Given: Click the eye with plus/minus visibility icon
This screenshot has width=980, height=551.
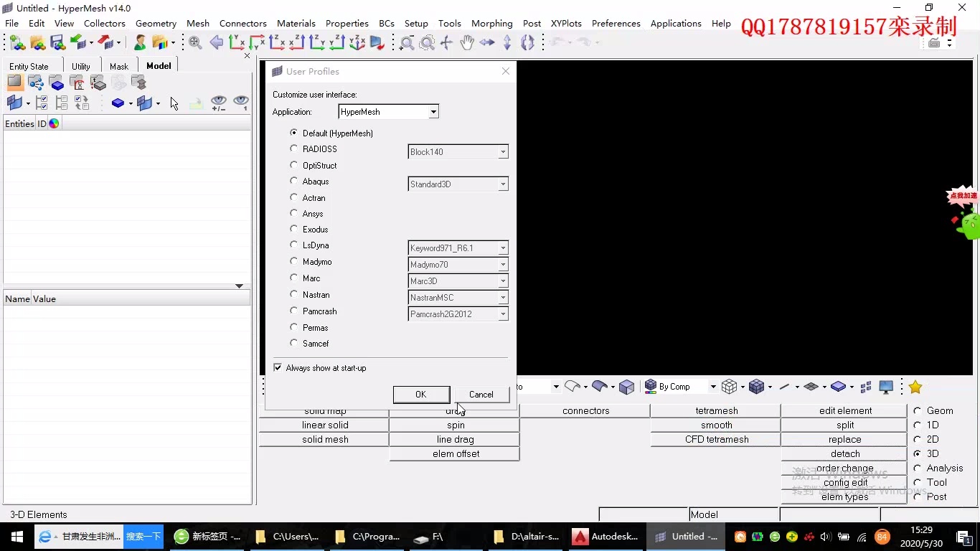Looking at the screenshot, I should [219, 103].
